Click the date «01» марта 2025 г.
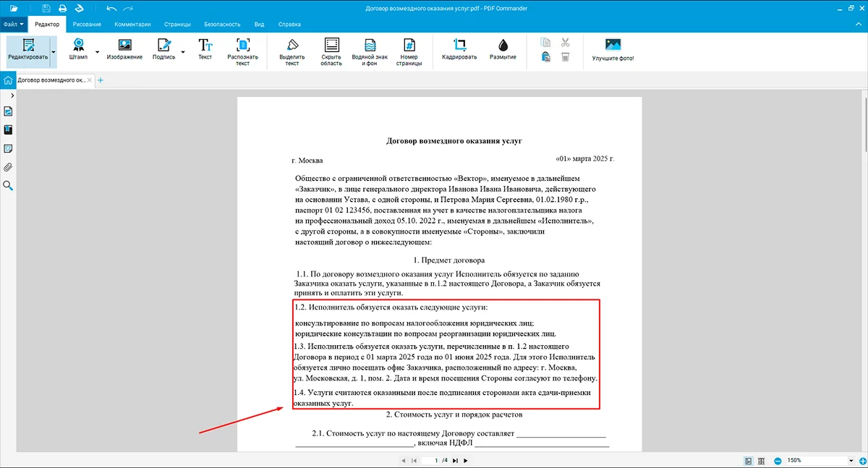The width and height of the screenshot is (868, 468). (x=584, y=158)
